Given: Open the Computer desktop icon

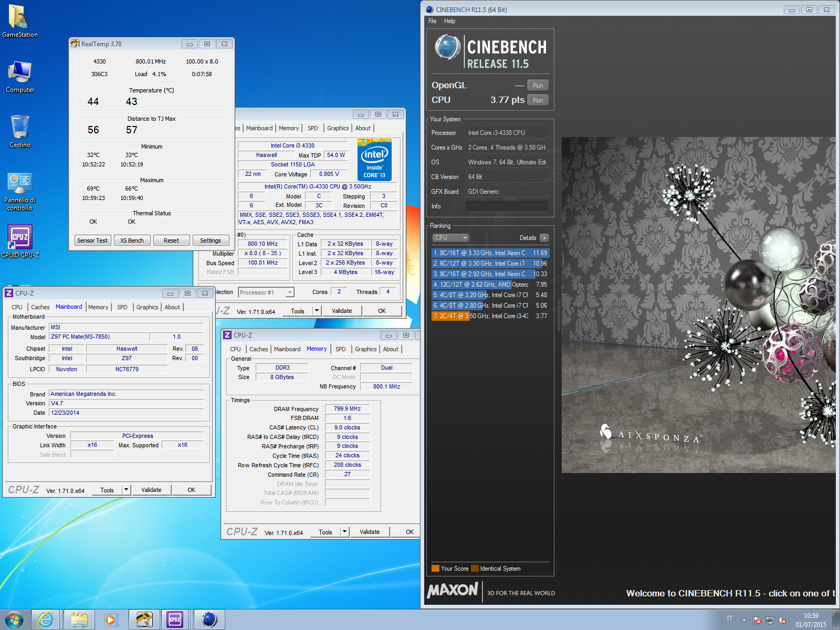Looking at the screenshot, I should [20, 77].
